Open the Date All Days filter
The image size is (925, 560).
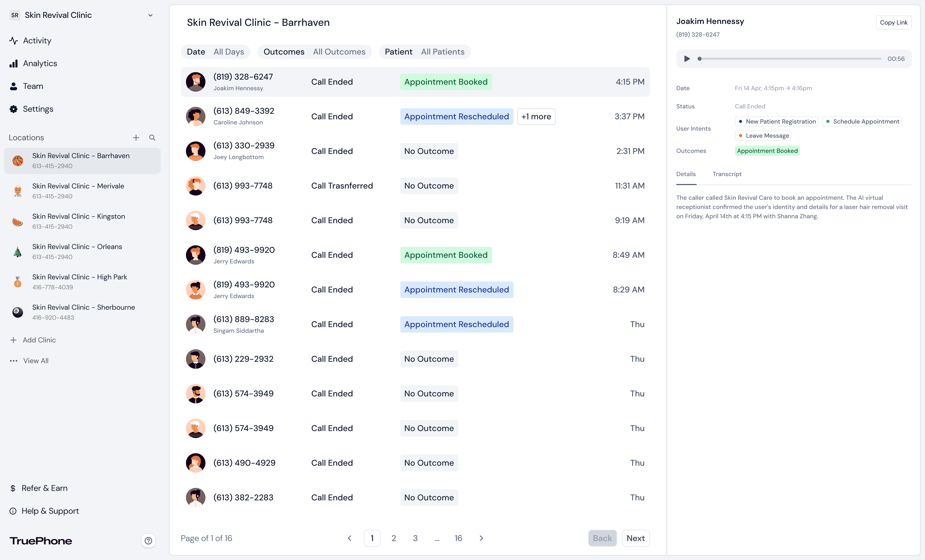pyautogui.click(x=215, y=52)
